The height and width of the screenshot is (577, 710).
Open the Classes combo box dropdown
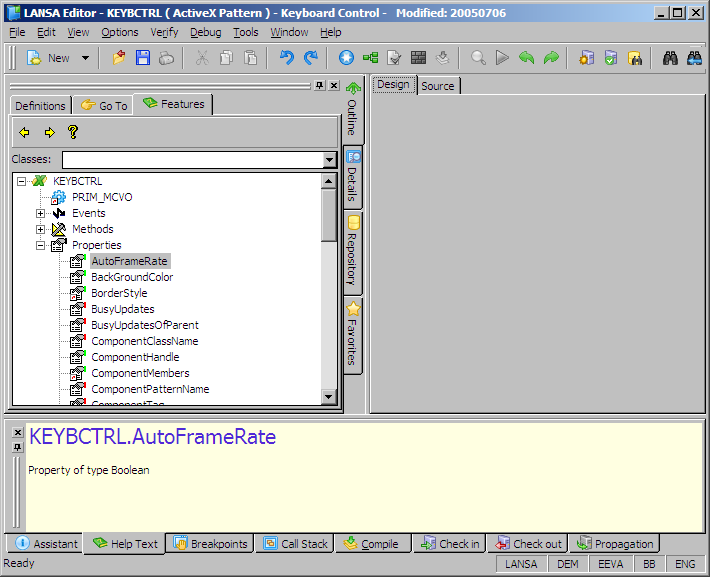tap(329, 160)
